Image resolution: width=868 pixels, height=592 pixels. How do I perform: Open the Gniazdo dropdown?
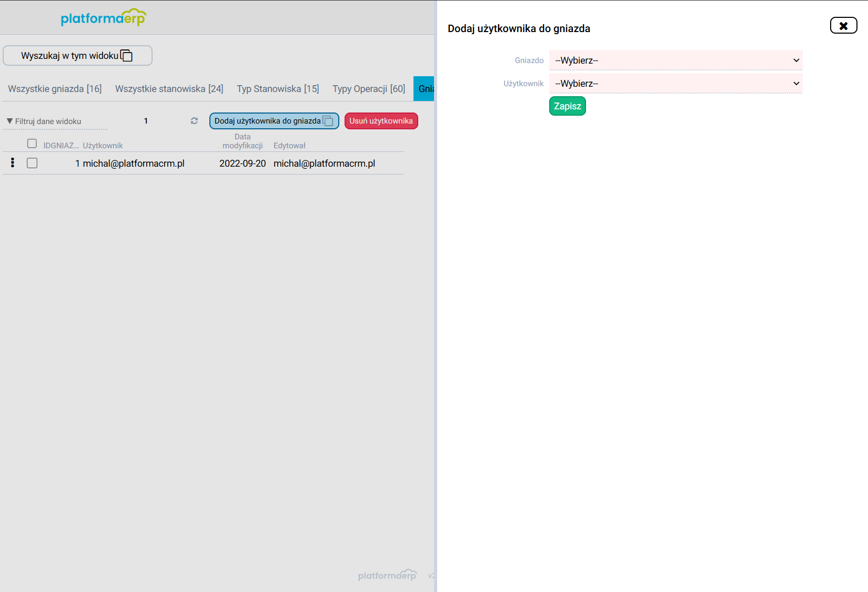click(x=675, y=60)
